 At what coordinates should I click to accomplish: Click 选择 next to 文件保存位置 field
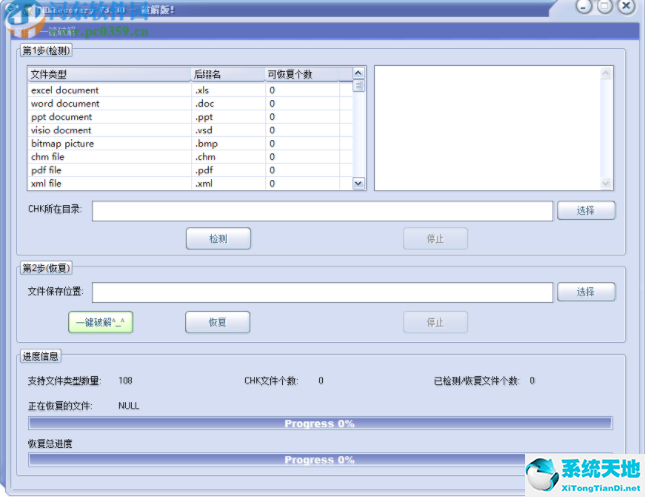[x=586, y=292]
